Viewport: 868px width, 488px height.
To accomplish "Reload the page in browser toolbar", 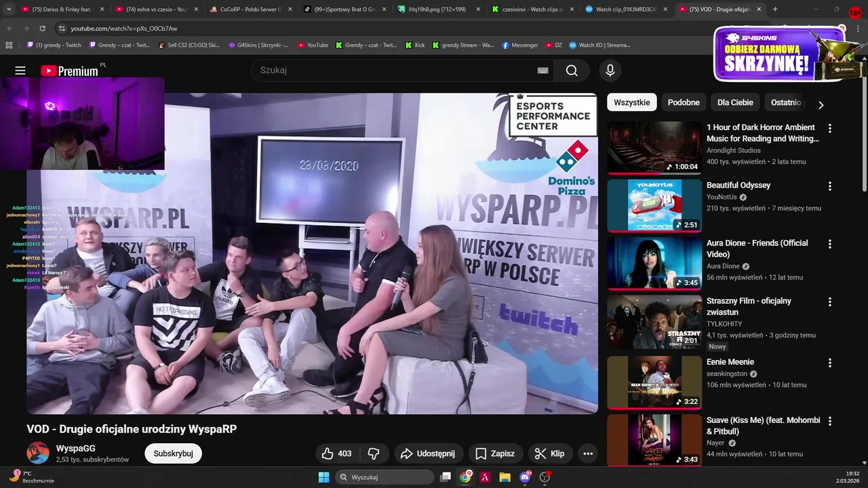I will (42, 28).
